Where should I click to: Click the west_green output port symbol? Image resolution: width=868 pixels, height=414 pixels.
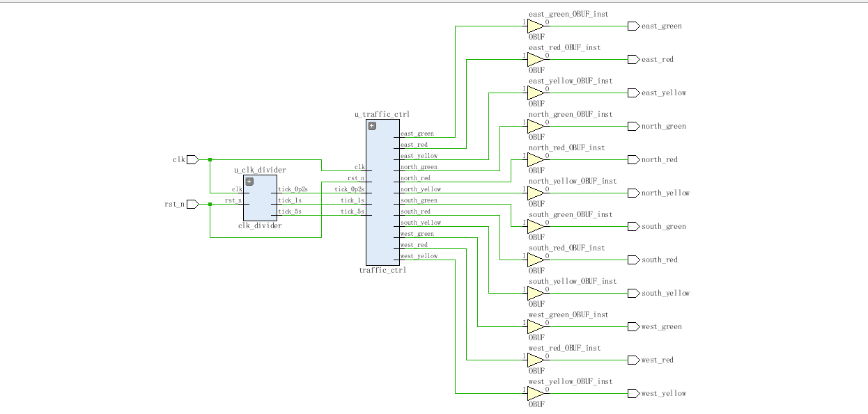(x=633, y=327)
